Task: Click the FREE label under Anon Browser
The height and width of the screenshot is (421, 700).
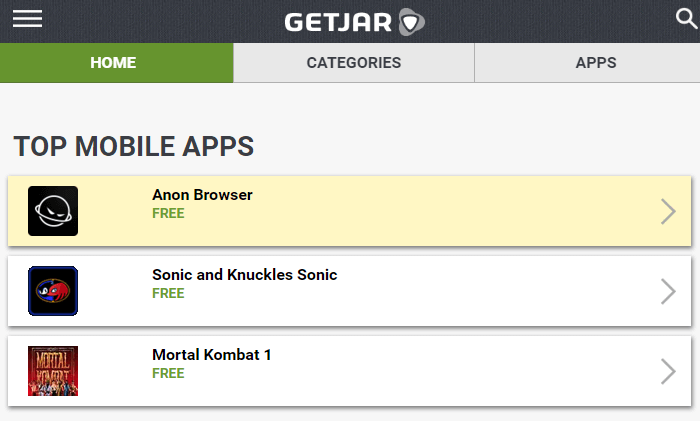Action: [168, 213]
